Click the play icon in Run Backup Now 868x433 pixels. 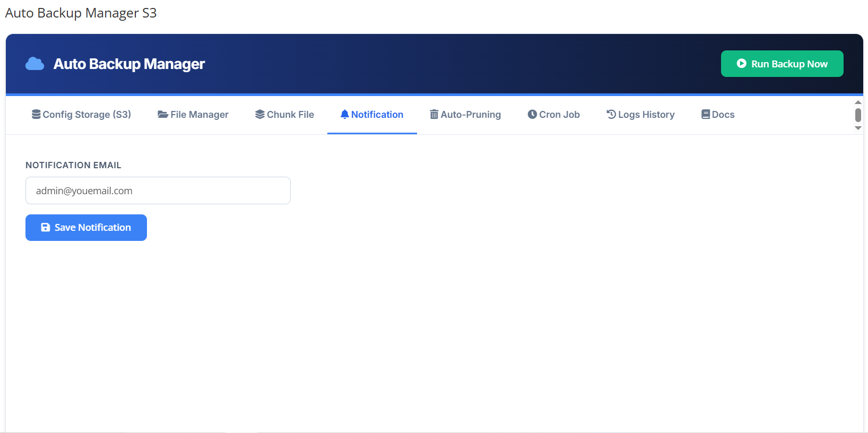[742, 64]
